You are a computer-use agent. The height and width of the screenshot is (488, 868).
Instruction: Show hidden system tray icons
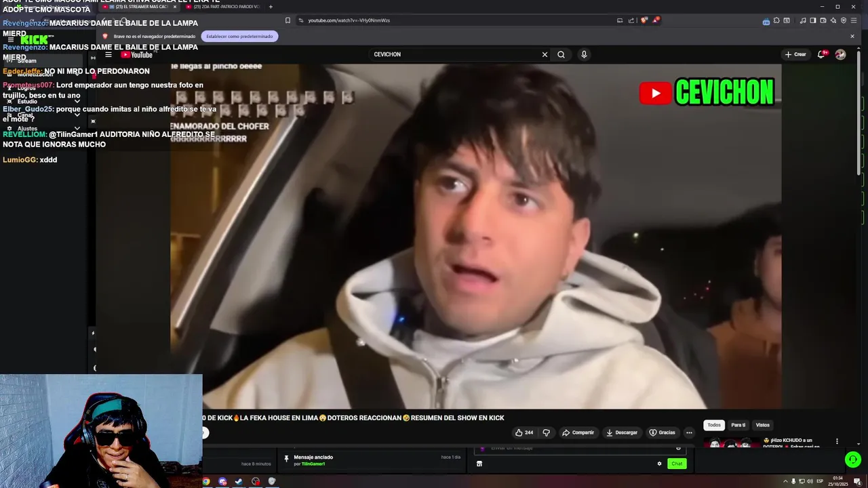785,481
